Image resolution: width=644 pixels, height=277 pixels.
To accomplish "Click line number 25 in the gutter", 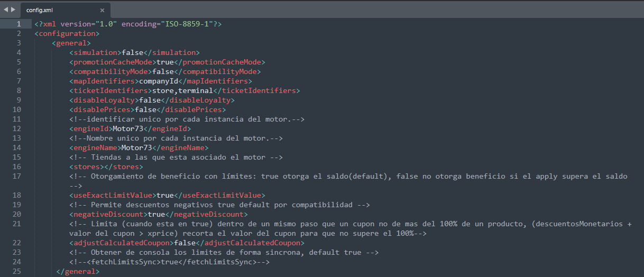I will 17,271.
